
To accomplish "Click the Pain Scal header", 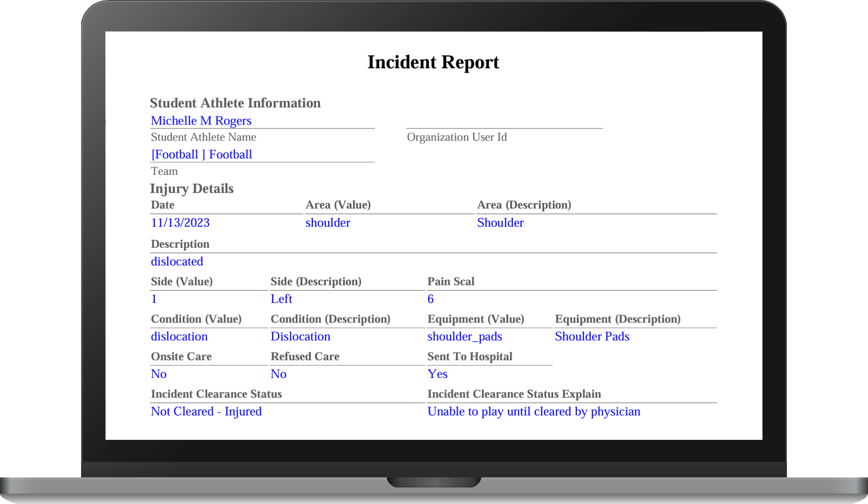I will pyautogui.click(x=451, y=282).
